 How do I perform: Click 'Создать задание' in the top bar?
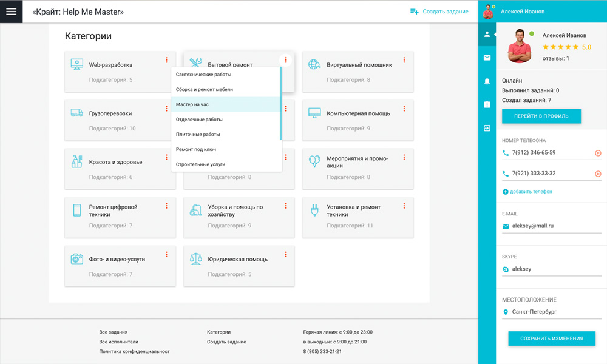[439, 12]
